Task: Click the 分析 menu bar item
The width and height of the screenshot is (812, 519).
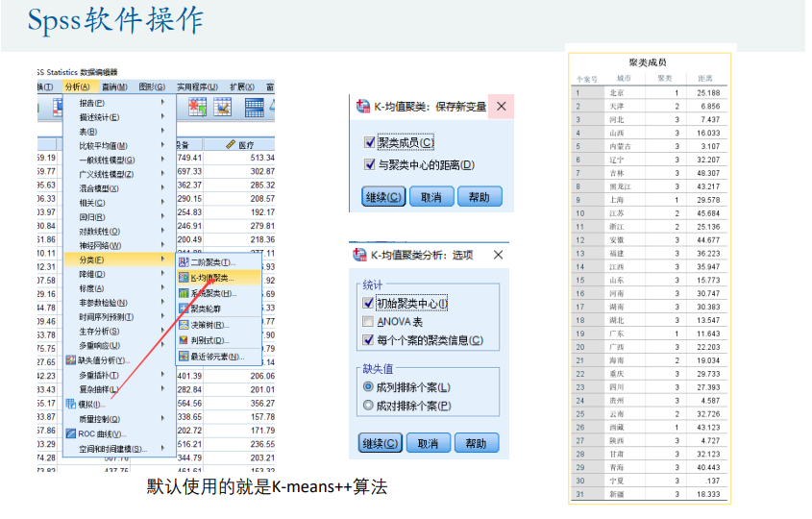Action: 77,87
